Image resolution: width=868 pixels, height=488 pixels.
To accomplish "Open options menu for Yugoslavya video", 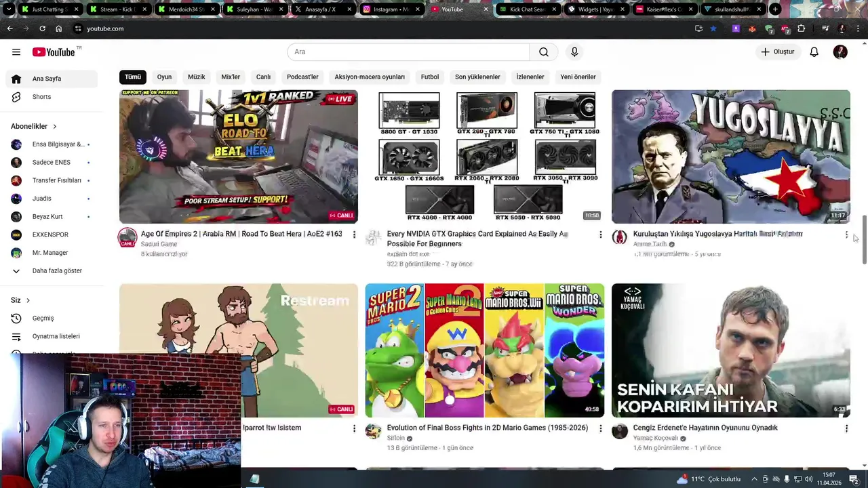I will click(x=846, y=235).
